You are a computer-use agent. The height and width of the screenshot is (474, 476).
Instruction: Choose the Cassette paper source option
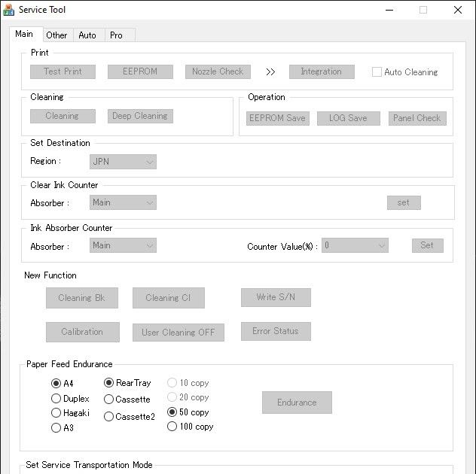tap(109, 400)
